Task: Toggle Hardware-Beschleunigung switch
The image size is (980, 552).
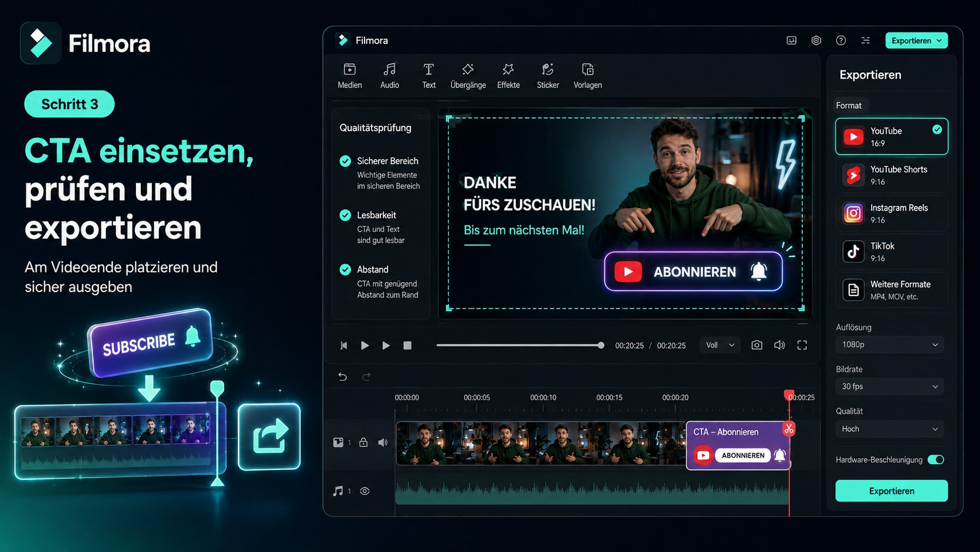Action: click(935, 459)
